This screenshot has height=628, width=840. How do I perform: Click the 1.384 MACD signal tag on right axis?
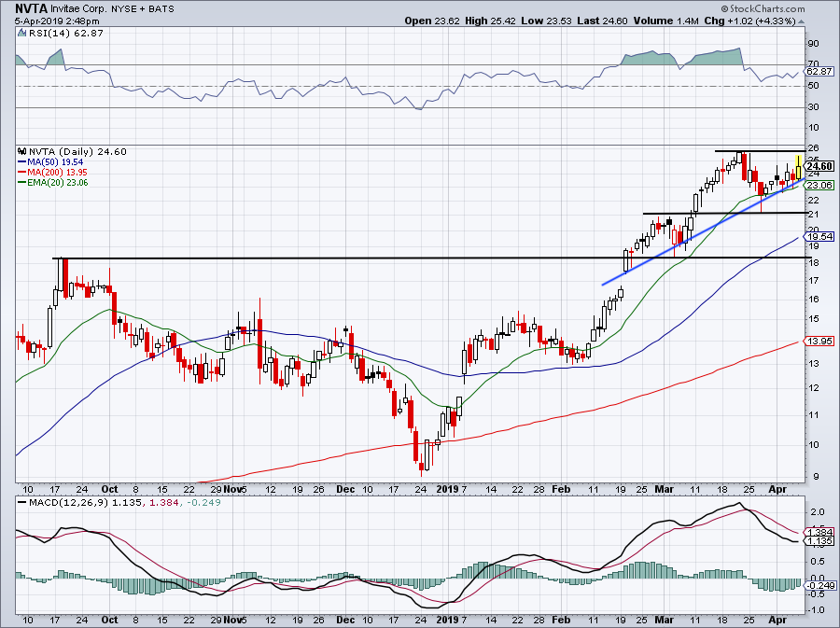point(819,532)
